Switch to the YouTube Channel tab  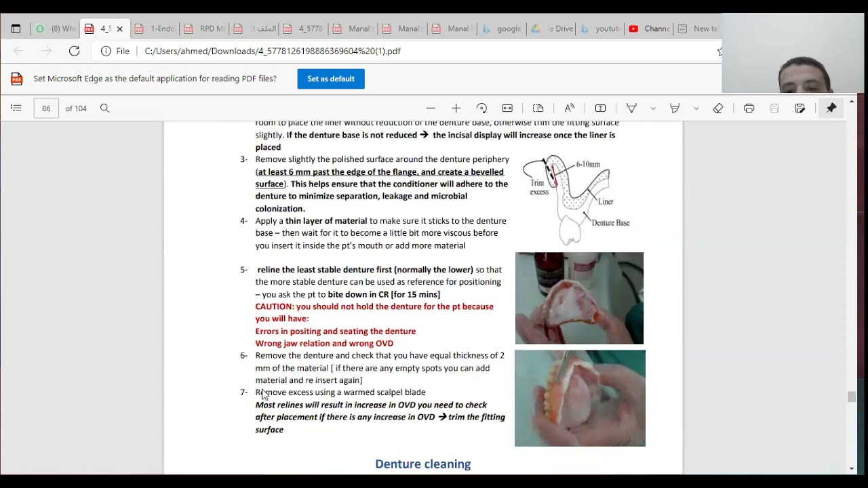pos(649,28)
